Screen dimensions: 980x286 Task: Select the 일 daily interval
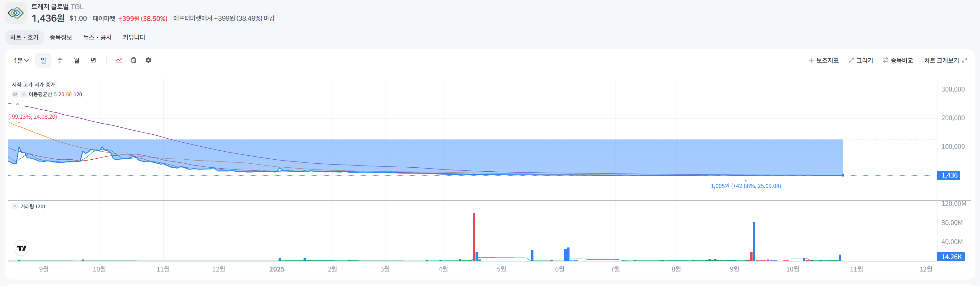coord(43,60)
